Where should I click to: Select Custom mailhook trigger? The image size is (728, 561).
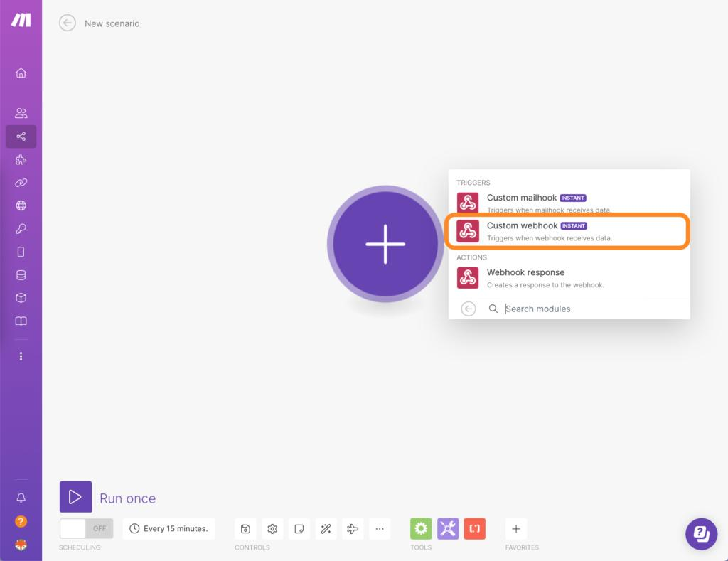pos(569,203)
